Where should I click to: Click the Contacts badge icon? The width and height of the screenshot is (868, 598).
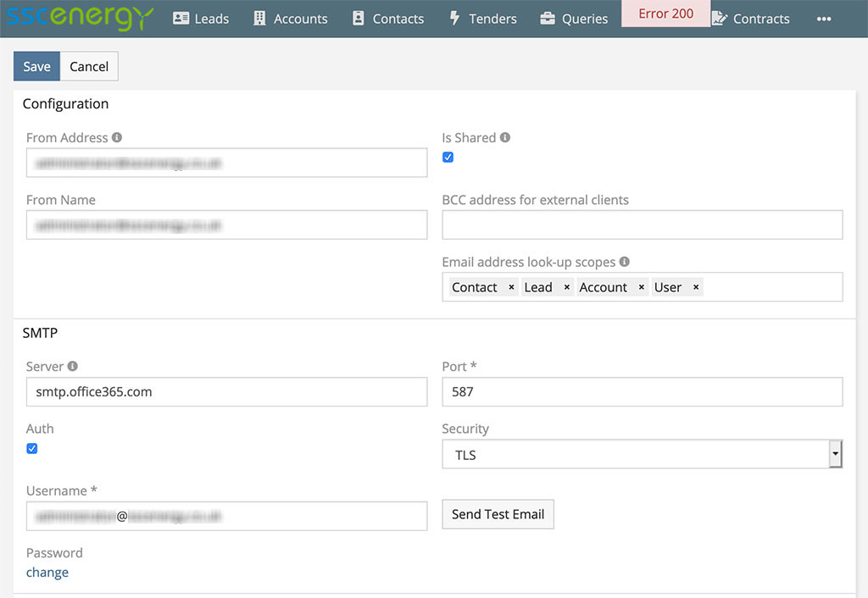[359, 18]
